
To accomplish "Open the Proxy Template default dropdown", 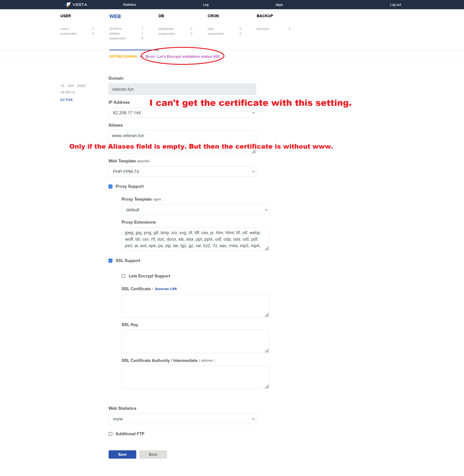I will coord(195,210).
